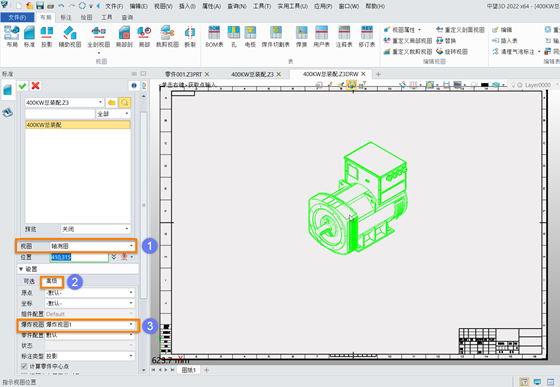Toggle the 计算零件中心点 checkbox
This screenshot has width=560, height=387.
click(x=24, y=366)
